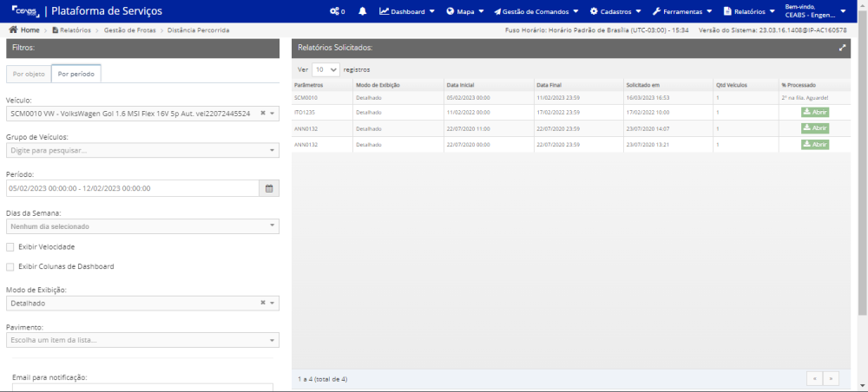Sort by Parâmetros column header

point(322,85)
